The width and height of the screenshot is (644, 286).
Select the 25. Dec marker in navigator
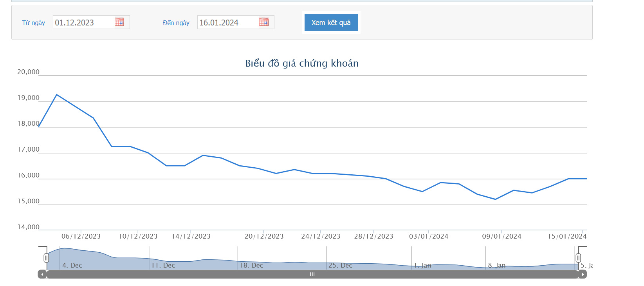(x=340, y=265)
